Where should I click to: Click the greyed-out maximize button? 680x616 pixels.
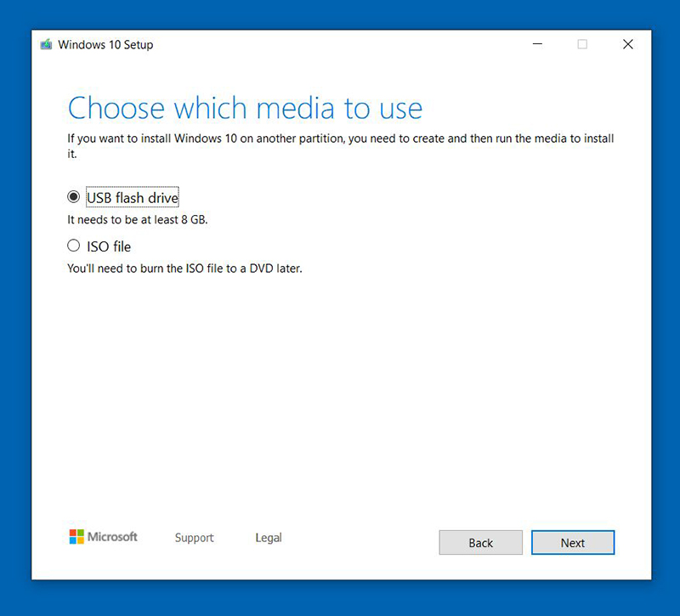pyautogui.click(x=582, y=44)
